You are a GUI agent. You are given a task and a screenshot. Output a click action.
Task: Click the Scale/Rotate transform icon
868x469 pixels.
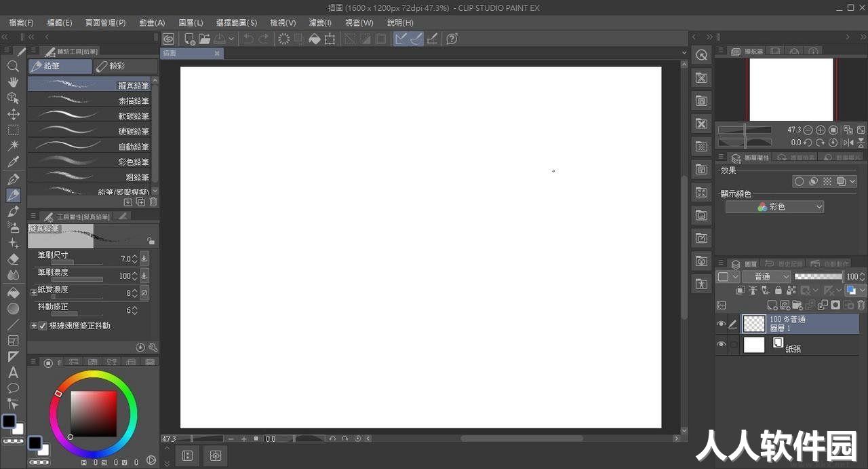coord(330,39)
